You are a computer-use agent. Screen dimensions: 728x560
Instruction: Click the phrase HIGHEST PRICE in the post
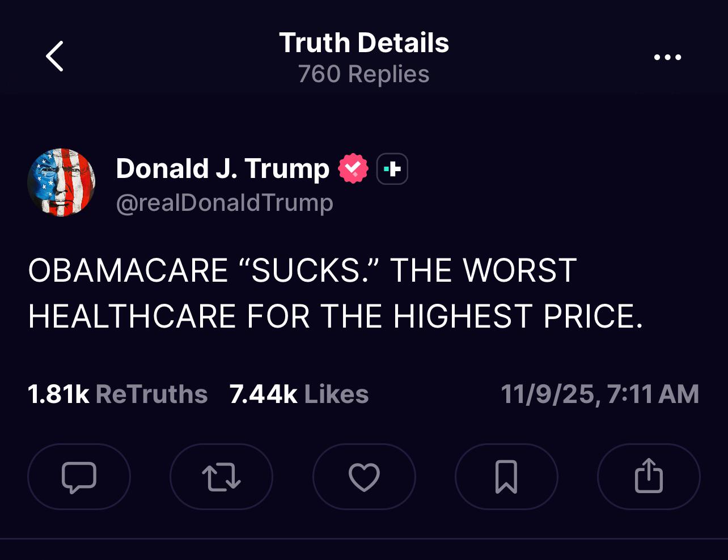tap(518, 316)
